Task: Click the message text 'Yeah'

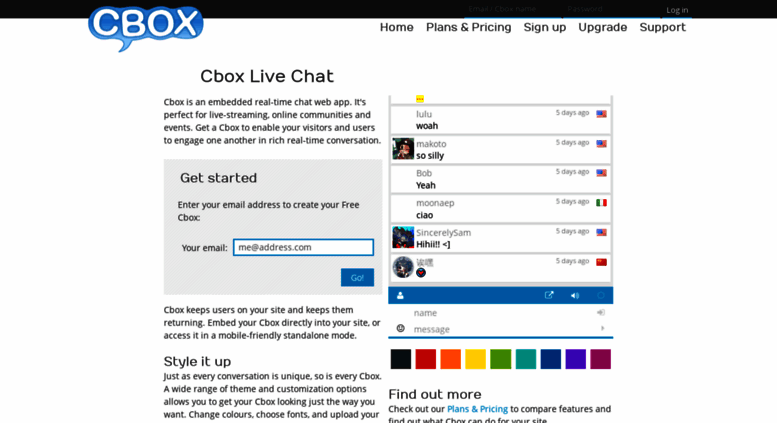Action: (x=426, y=185)
